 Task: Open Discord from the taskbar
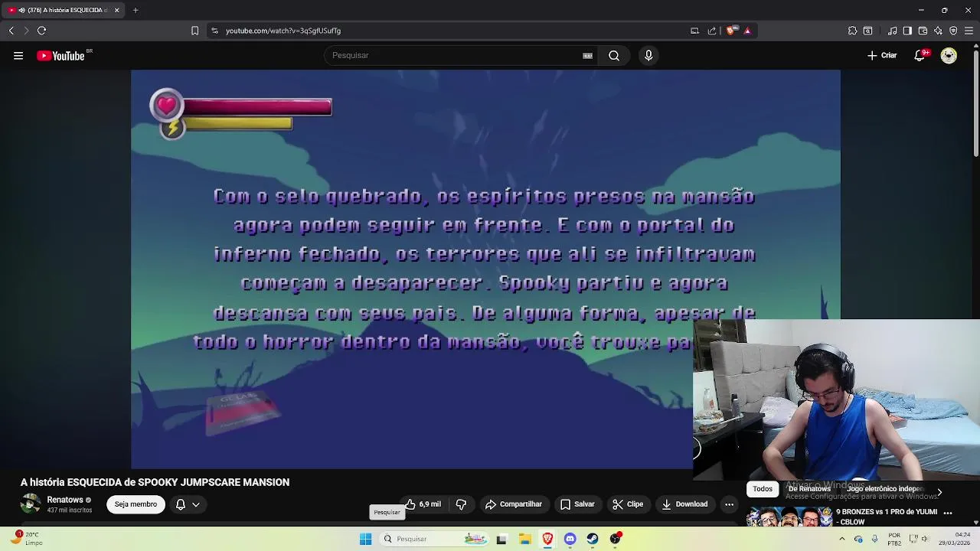570,539
